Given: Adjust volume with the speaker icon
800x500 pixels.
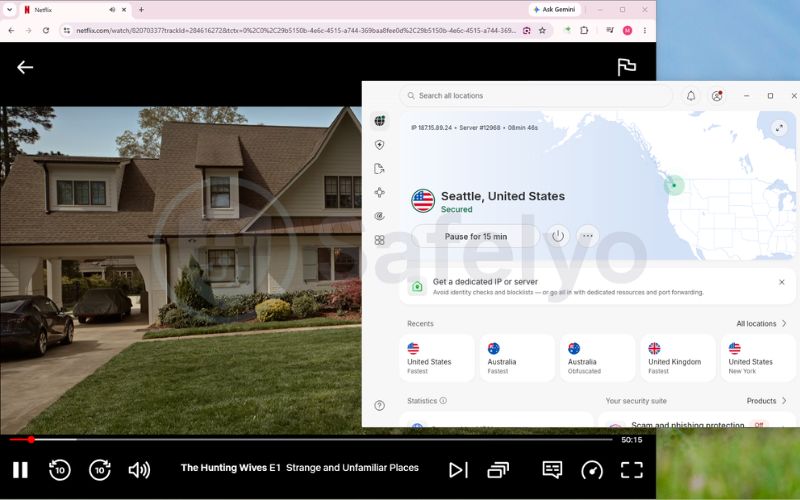Looking at the screenshot, I should pyautogui.click(x=139, y=469).
